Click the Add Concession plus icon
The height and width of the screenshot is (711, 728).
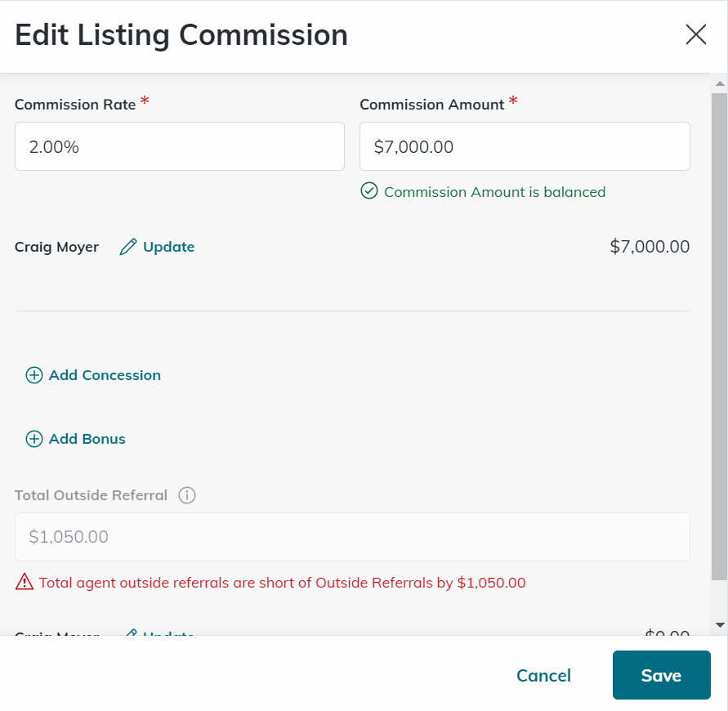(34, 374)
